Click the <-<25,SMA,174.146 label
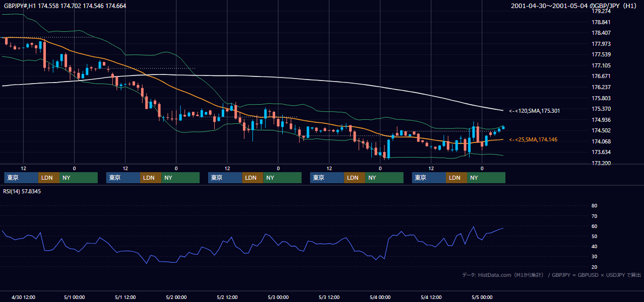The width and height of the screenshot is (644, 302). pyautogui.click(x=533, y=139)
